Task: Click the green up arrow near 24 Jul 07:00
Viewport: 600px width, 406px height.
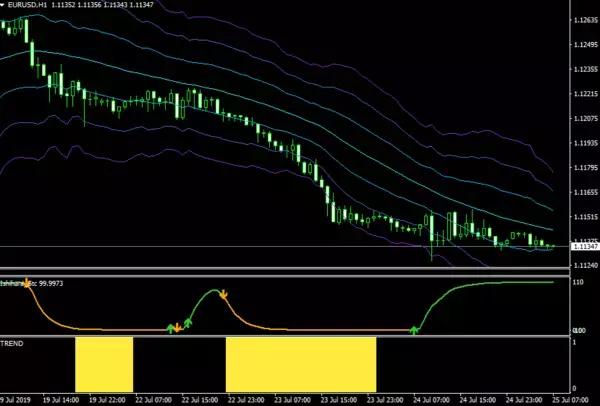Action: click(x=414, y=327)
